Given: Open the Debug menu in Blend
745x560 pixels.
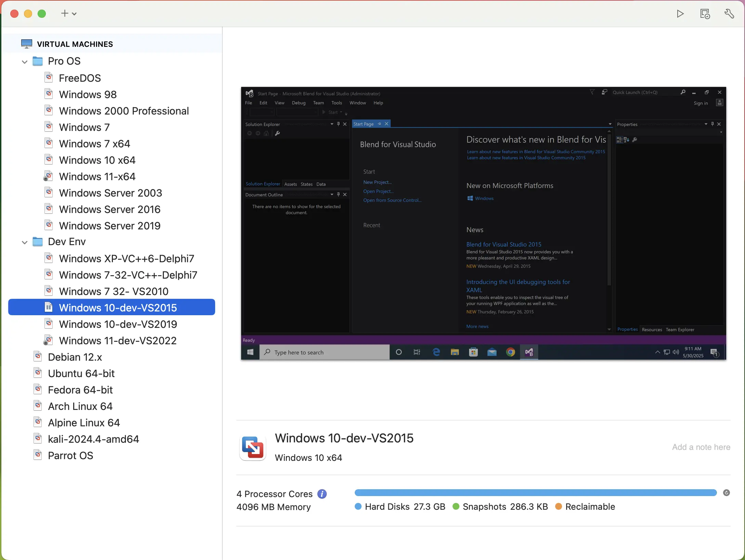Looking at the screenshot, I should [x=299, y=103].
